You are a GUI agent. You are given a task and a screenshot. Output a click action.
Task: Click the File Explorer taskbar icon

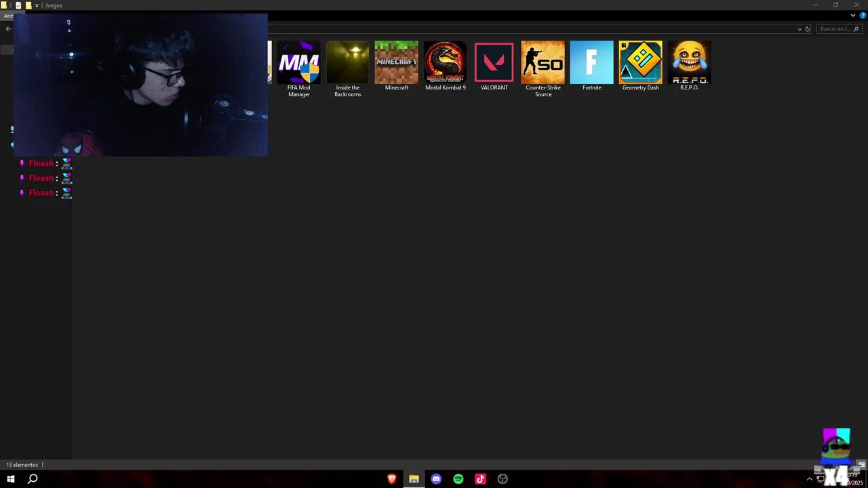pos(414,479)
